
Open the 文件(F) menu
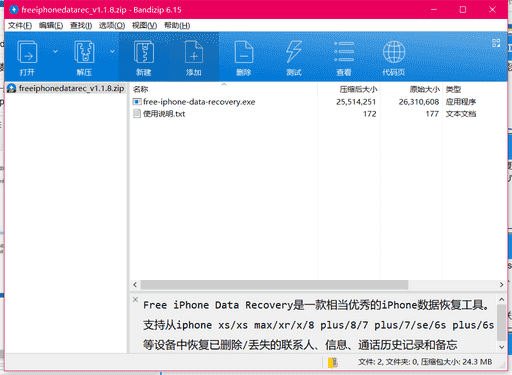(20, 26)
